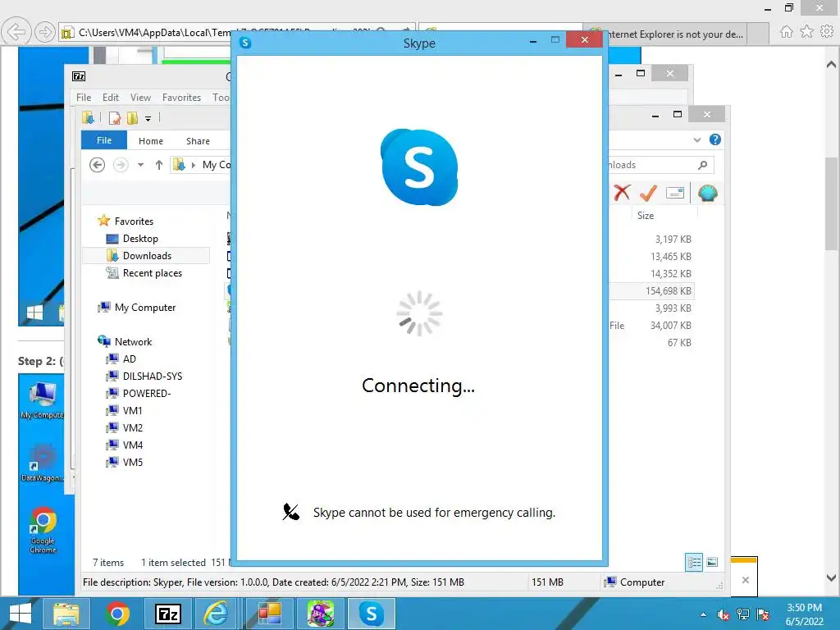
Task: Click the Skype taskbar button
Action: 372,614
